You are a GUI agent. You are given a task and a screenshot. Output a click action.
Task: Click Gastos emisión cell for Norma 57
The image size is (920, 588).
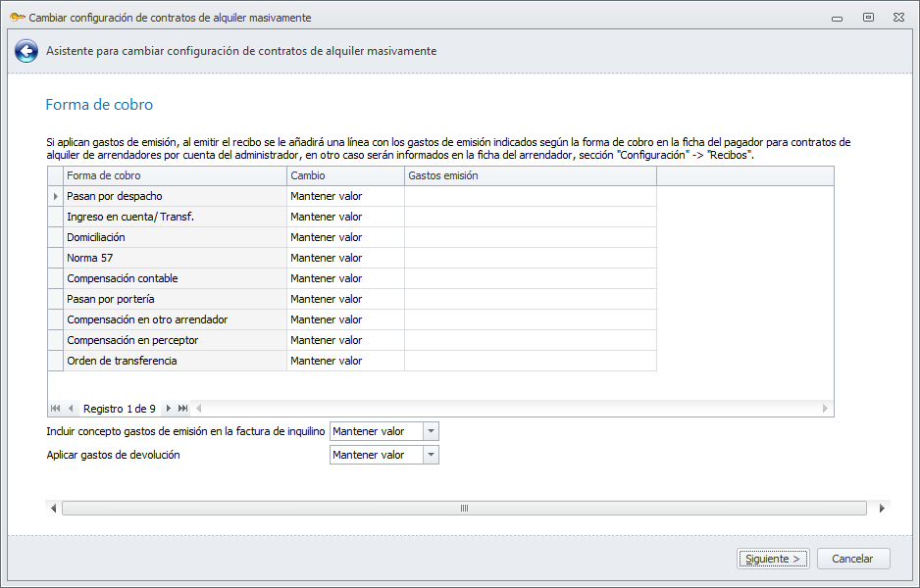point(530,258)
